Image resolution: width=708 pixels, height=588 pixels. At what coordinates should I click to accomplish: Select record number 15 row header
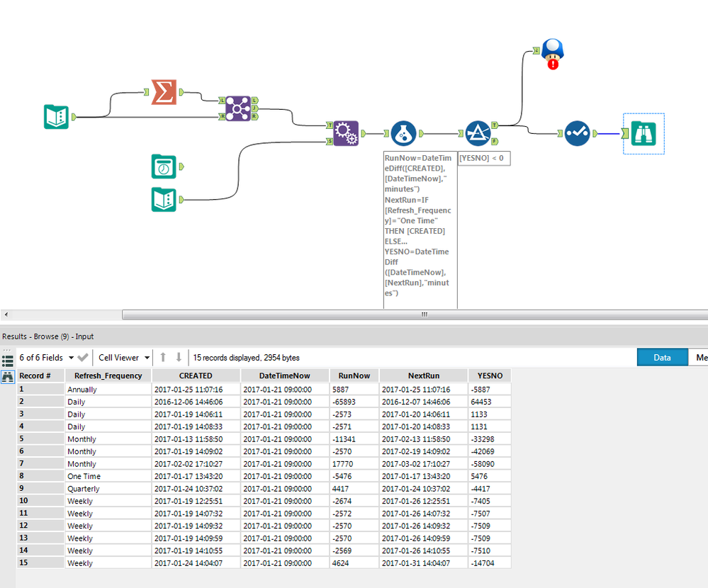point(40,562)
